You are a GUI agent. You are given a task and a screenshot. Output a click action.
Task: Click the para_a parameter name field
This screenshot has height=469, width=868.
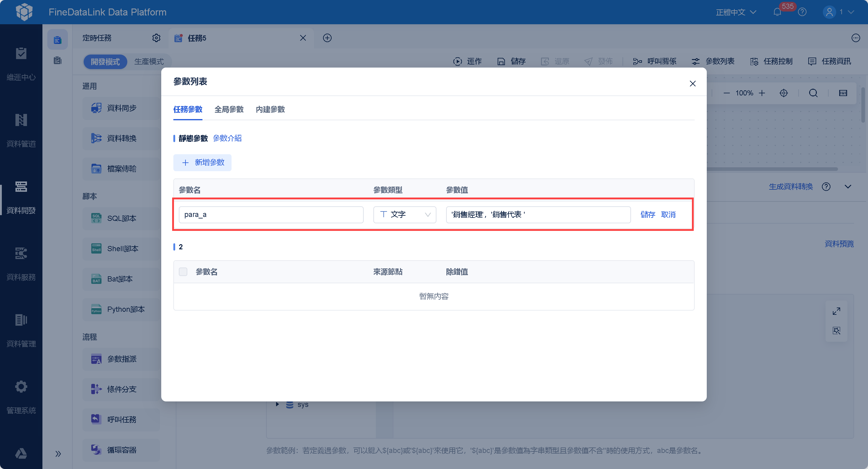(x=271, y=215)
